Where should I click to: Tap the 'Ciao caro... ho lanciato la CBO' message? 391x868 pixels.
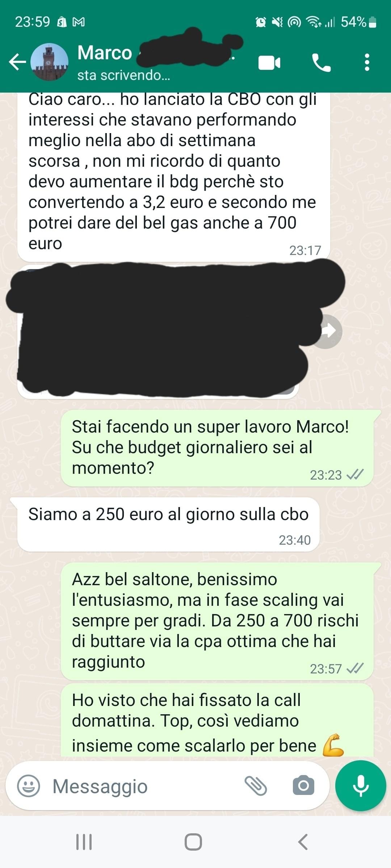click(173, 176)
